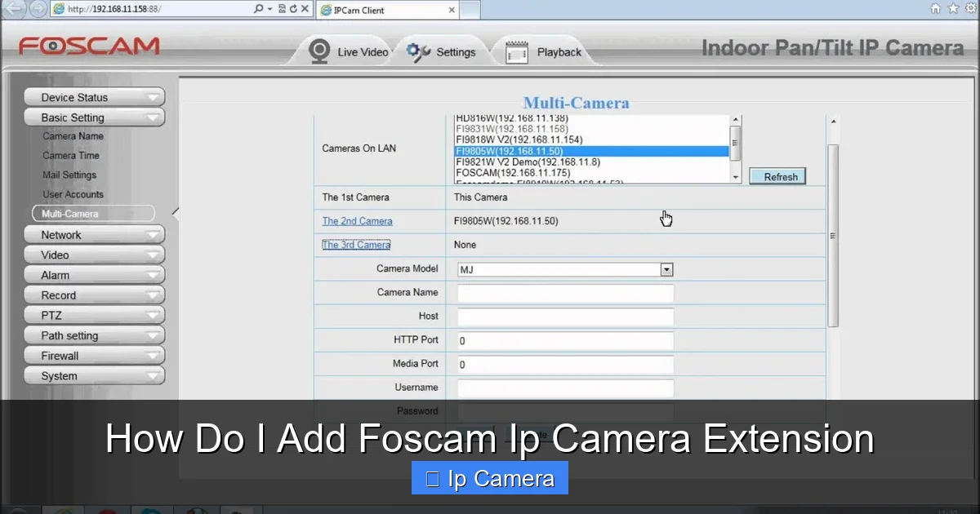The image size is (980, 514).
Task: Click the Username input field
Action: click(x=565, y=388)
